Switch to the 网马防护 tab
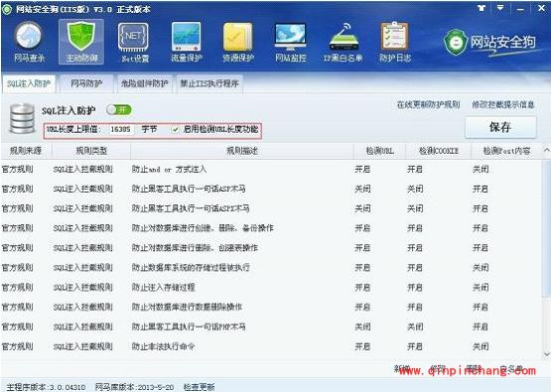Viewport: 551px width, 392px height. (x=86, y=83)
